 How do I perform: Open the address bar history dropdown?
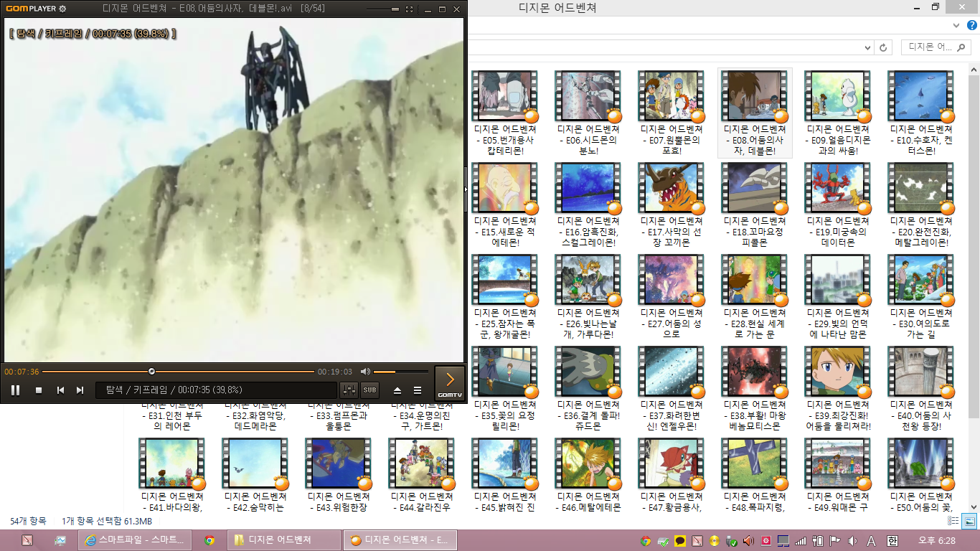868,47
